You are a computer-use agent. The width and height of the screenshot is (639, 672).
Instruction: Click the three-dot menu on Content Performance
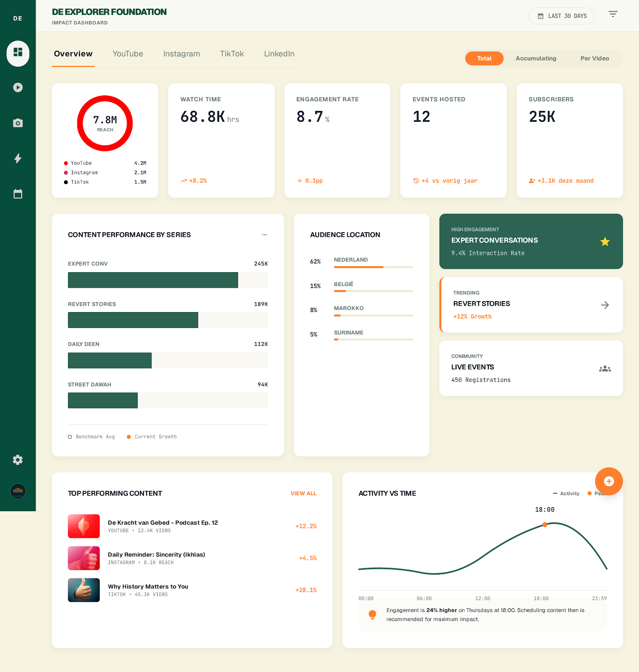265,235
